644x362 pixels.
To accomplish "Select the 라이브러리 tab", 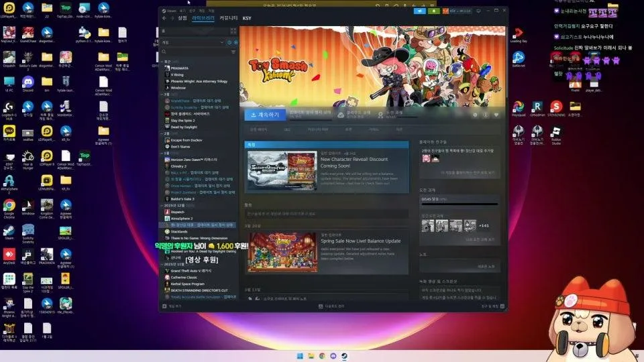I will pyautogui.click(x=203, y=18).
